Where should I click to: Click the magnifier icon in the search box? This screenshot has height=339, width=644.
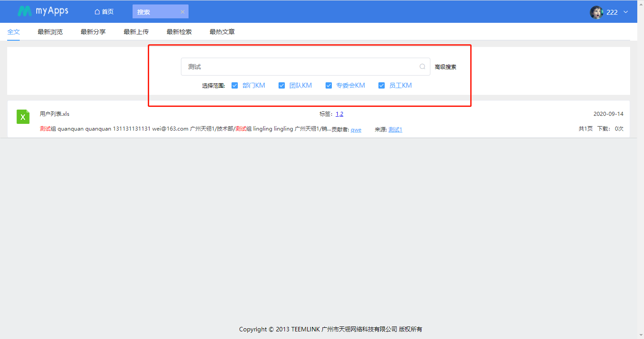[421, 66]
